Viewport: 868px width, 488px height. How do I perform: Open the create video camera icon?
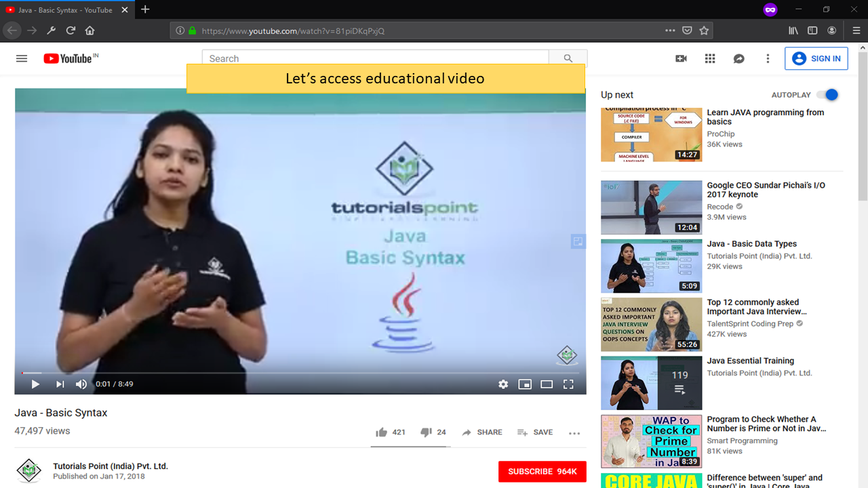click(x=681, y=58)
